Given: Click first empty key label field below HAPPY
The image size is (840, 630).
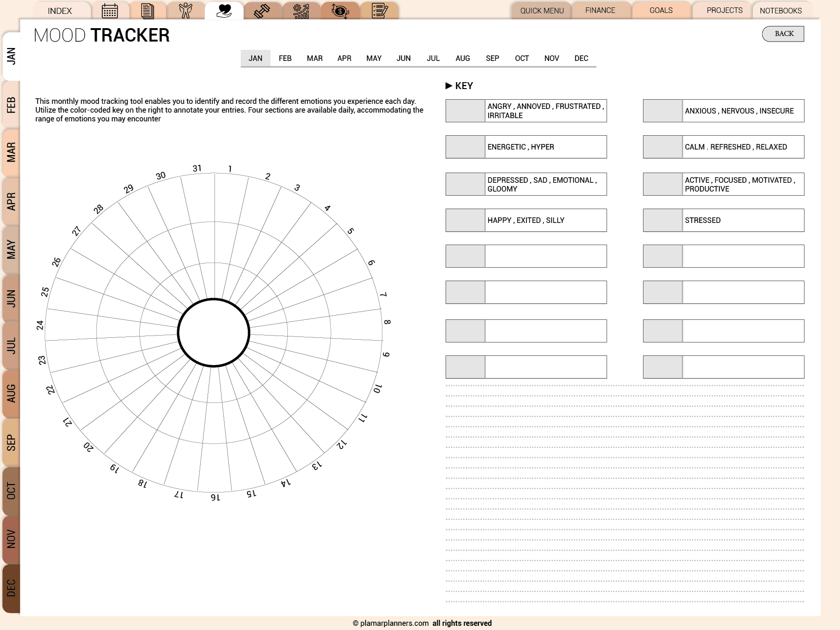Looking at the screenshot, I should tap(546, 256).
